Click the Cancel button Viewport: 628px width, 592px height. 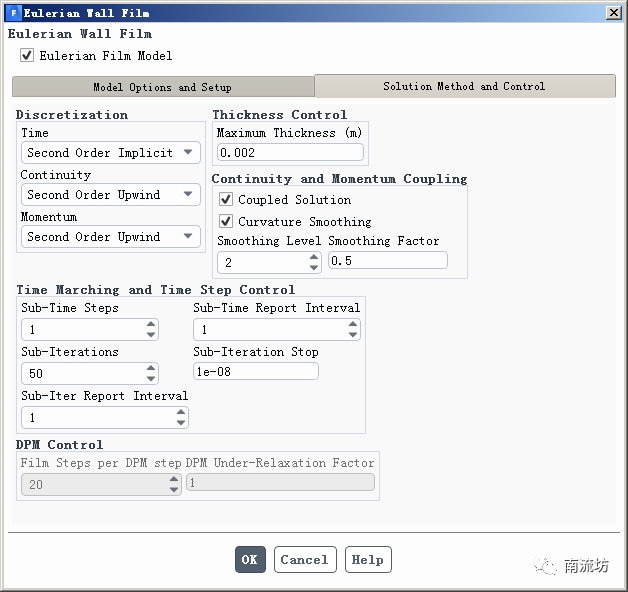(x=305, y=559)
